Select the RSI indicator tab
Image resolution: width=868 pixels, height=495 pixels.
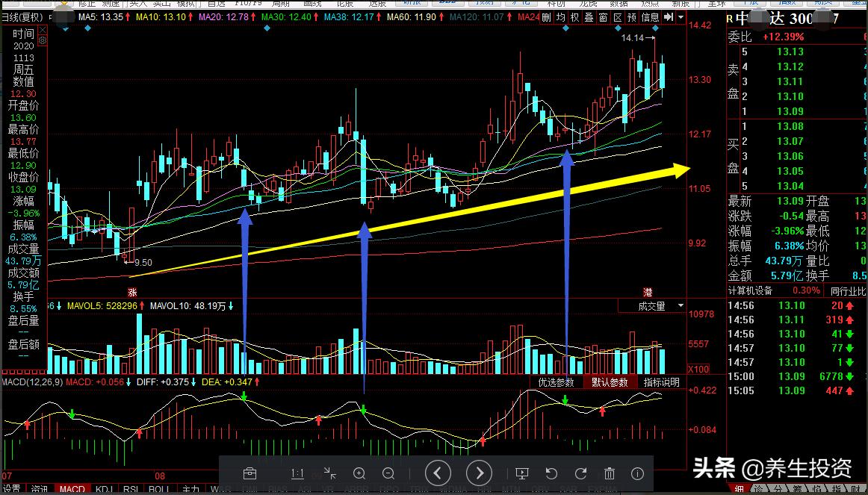pos(131,490)
